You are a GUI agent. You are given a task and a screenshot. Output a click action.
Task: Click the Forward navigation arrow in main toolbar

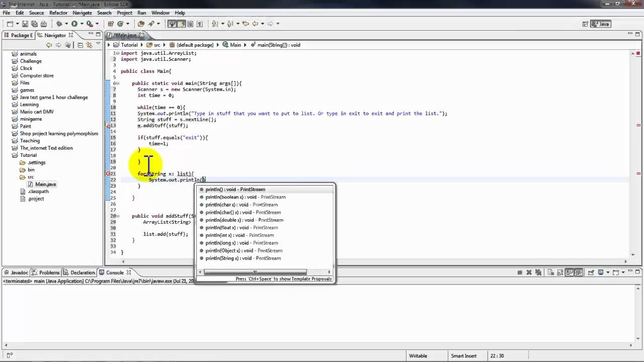click(x=270, y=24)
